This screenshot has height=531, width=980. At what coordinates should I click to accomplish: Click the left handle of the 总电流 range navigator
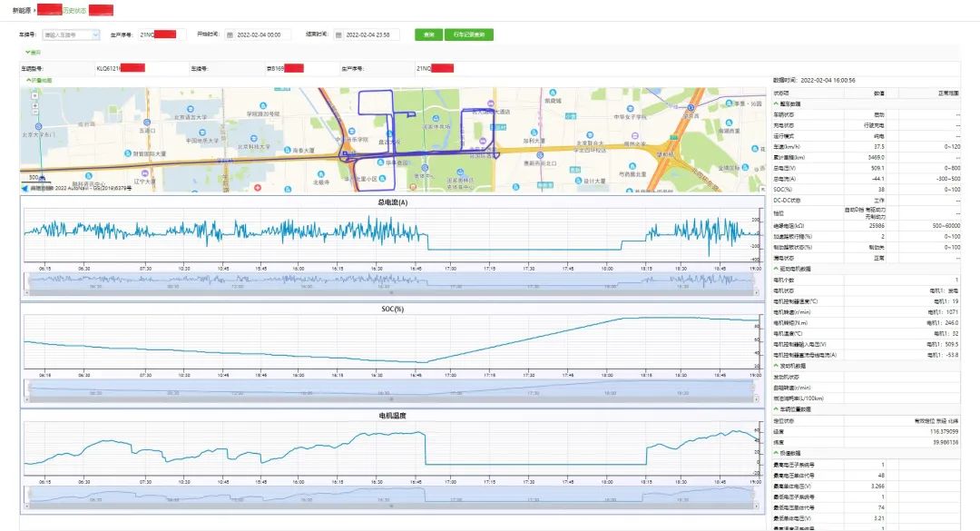tap(26, 283)
